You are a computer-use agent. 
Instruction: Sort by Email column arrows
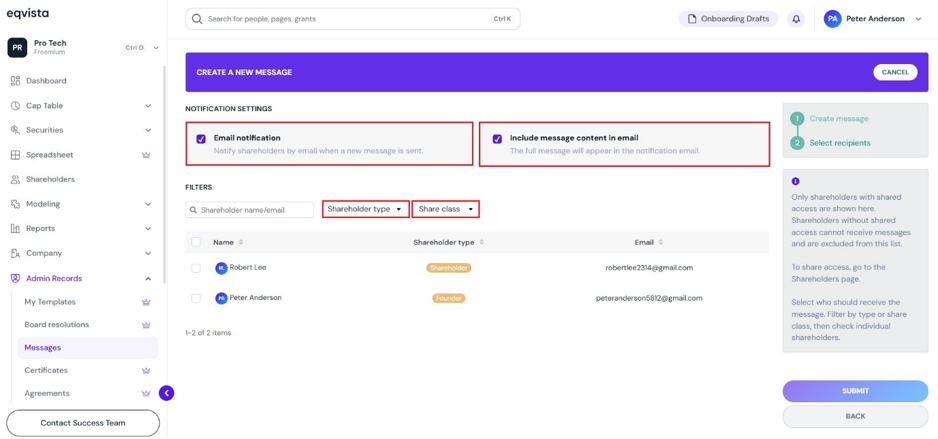[660, 242]
